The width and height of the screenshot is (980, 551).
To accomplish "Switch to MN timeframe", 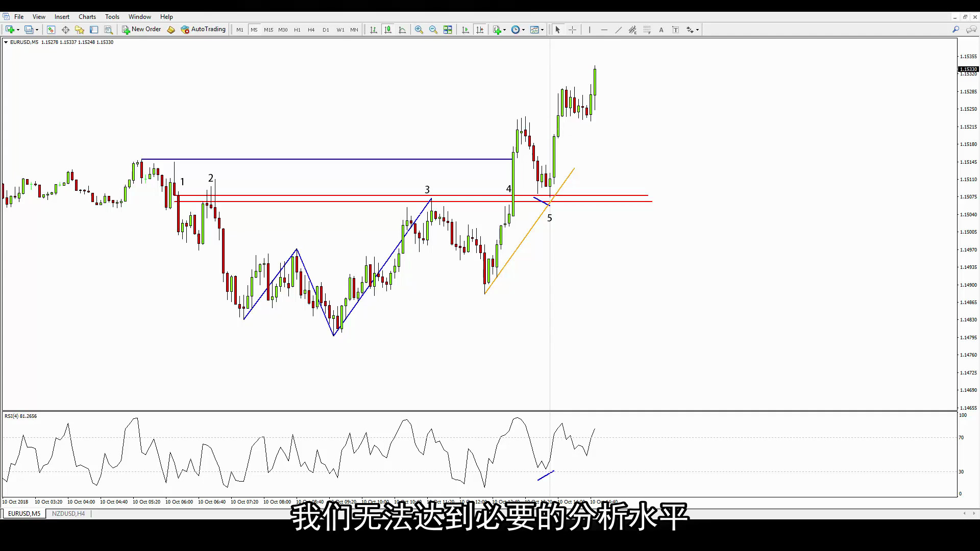I will (x=354, y=30).
